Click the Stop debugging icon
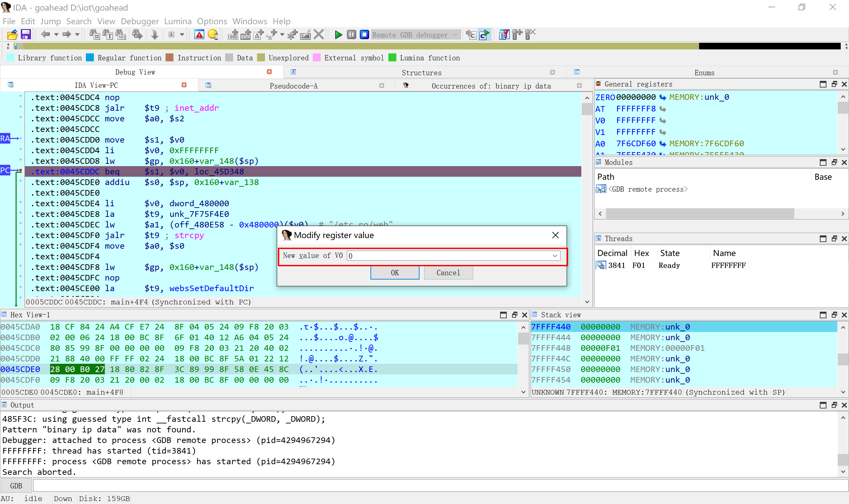This screenshot has width=849, height=504. click(x=364, y=34)
